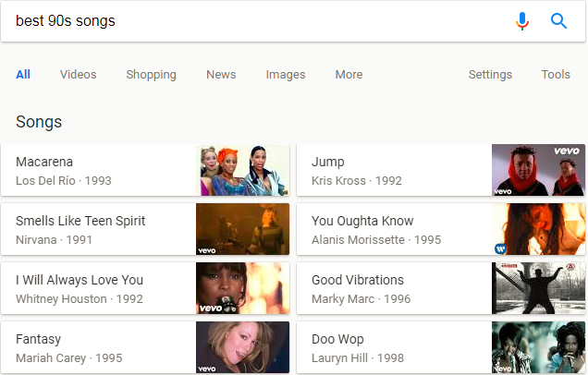Viewport: 588px width, 375px height.
Task: Click the voice search microphone icon
Action: [522, 21]
